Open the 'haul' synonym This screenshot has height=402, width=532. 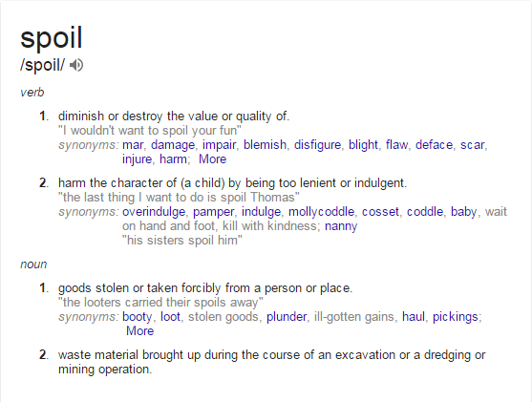pyautogui.click(x=414, y=317)
